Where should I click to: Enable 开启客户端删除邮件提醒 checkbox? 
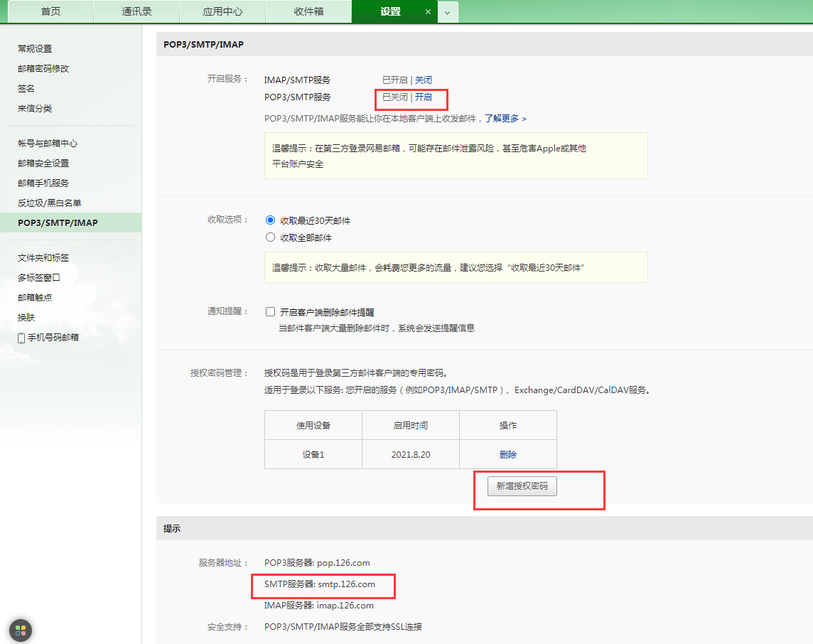pyautogui.click(x=270, y=311)
